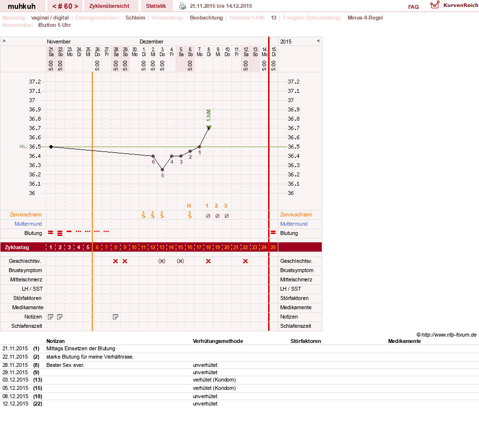Click the Medikamente column header

[x=404, y=341]
